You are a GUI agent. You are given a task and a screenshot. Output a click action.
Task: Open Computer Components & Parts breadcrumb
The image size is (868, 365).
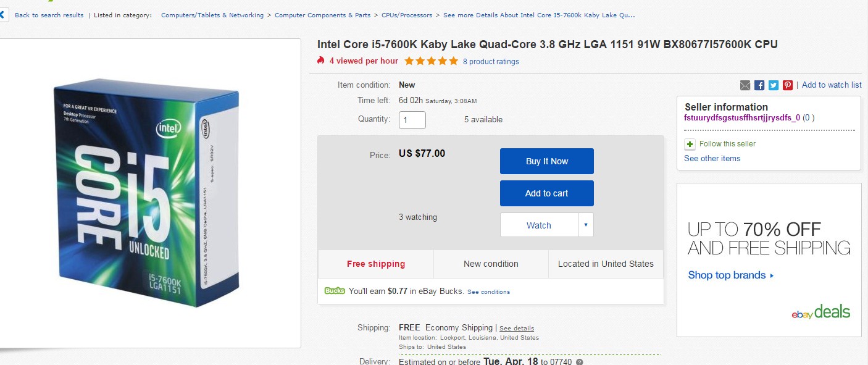point(323,15)
